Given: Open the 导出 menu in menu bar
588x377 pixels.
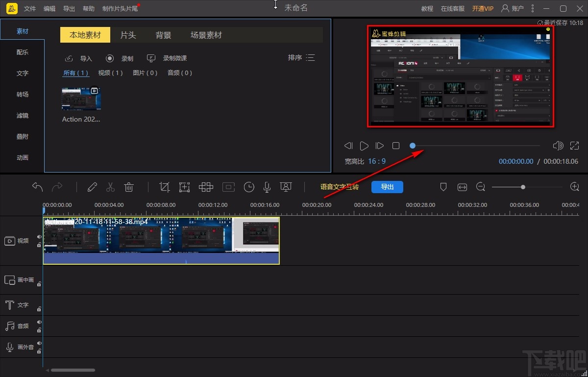Looking at the screenshot, I should coord(69,9).
